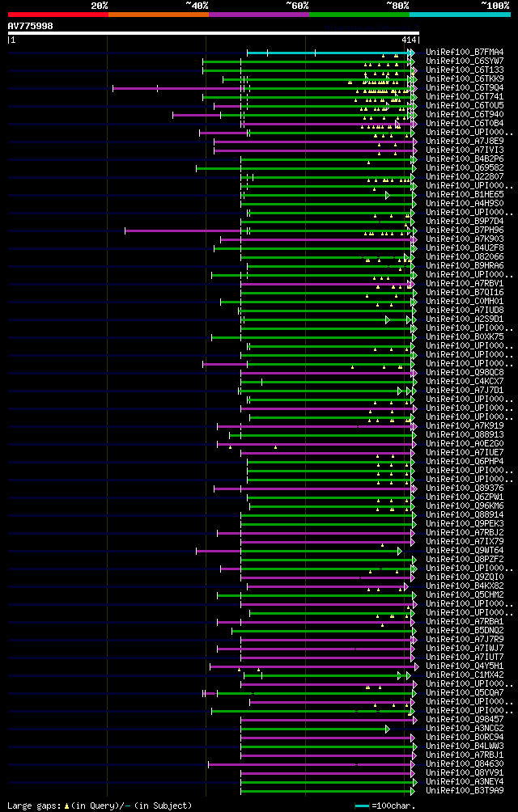This screenshot has height=812, width=518.
Task: Click the cyan alignment bar for UniRef100_B7FMA4
Action: tap(329, 53)
